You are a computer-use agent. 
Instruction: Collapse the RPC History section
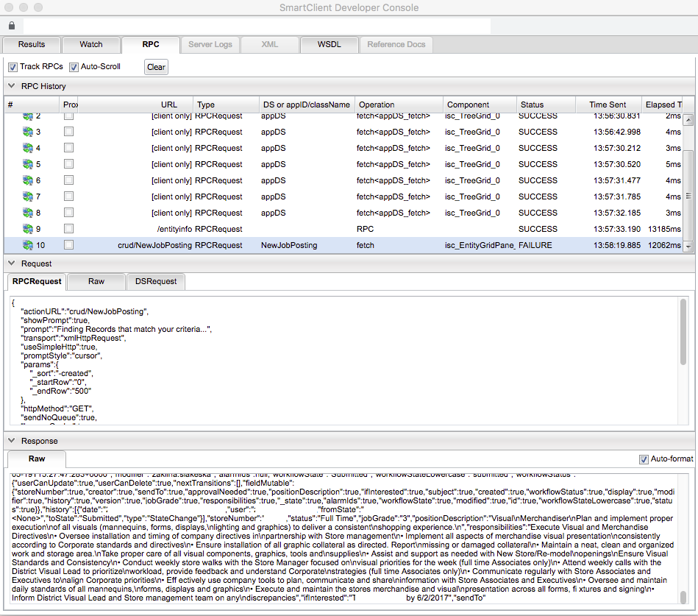12,86
